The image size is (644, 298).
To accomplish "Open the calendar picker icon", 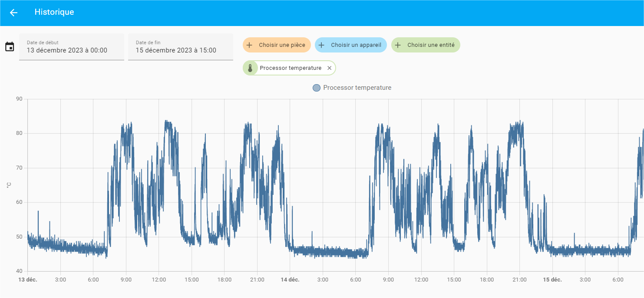I will (x=10, y=47).
